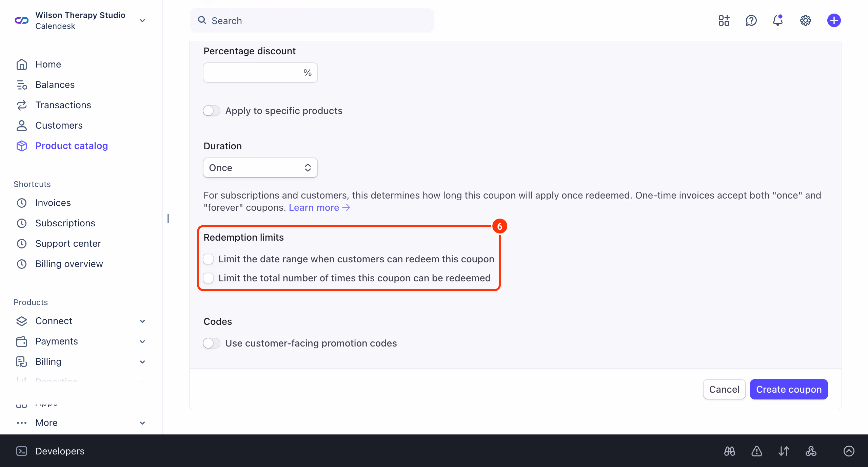Click the Transactions arrows icon
The height and width of the screenshot is (467, 868).
tap(22, 105)
